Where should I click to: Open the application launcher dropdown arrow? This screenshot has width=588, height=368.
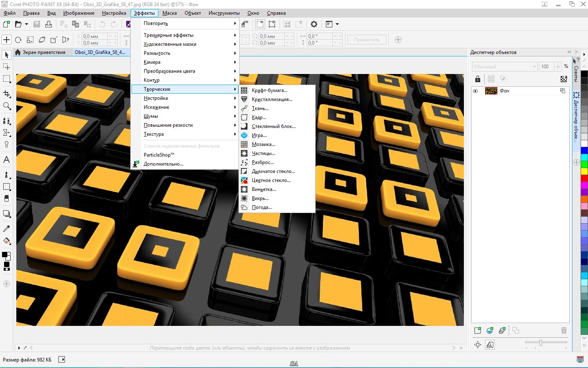tap(337, 24)
